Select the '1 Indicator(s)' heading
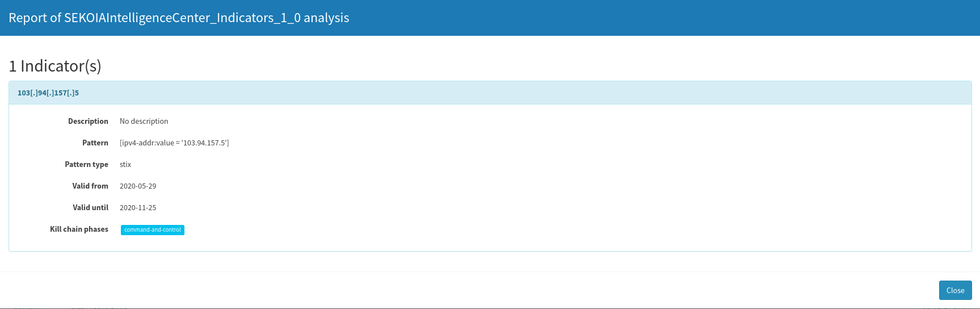 55,66
